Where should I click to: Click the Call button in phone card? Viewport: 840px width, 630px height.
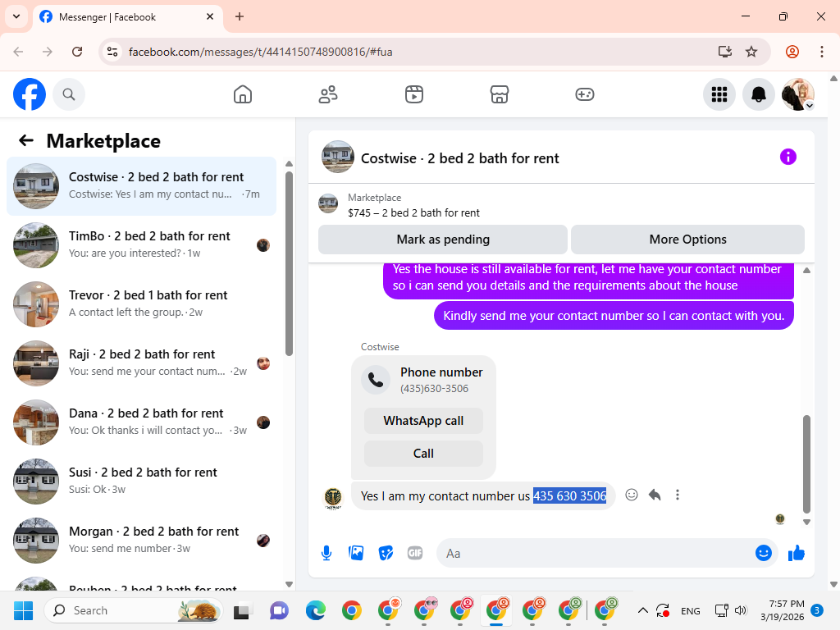[x=423, y=453]
